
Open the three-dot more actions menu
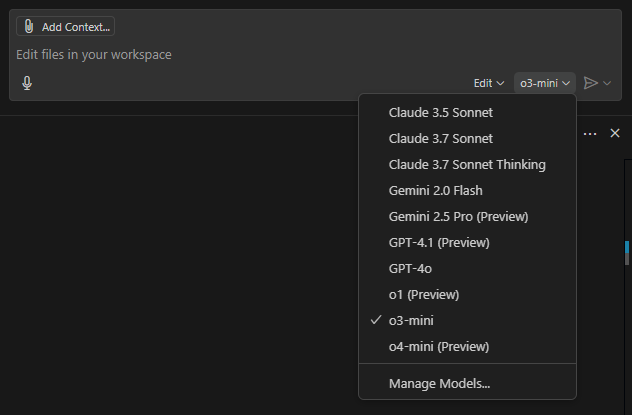click(590, 133)
